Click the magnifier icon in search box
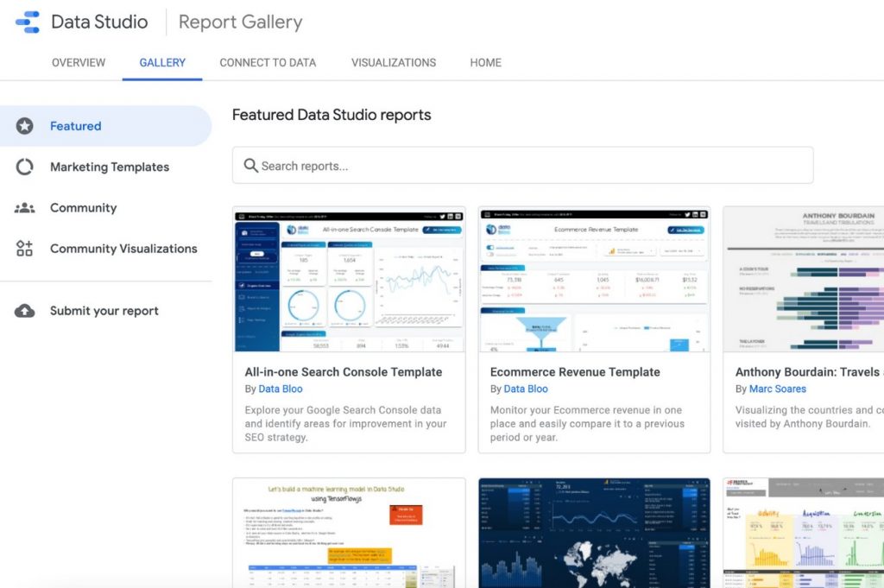 click(251, 165)
